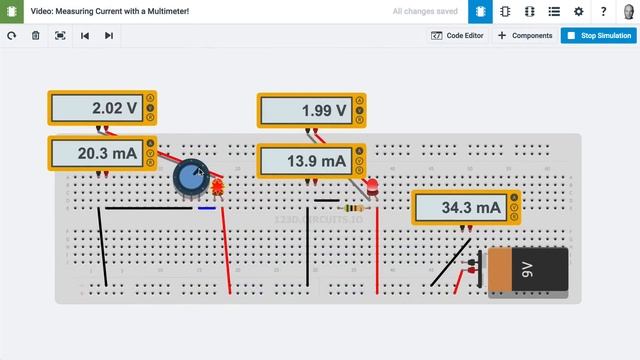Go to previous step

coord(84,36)
